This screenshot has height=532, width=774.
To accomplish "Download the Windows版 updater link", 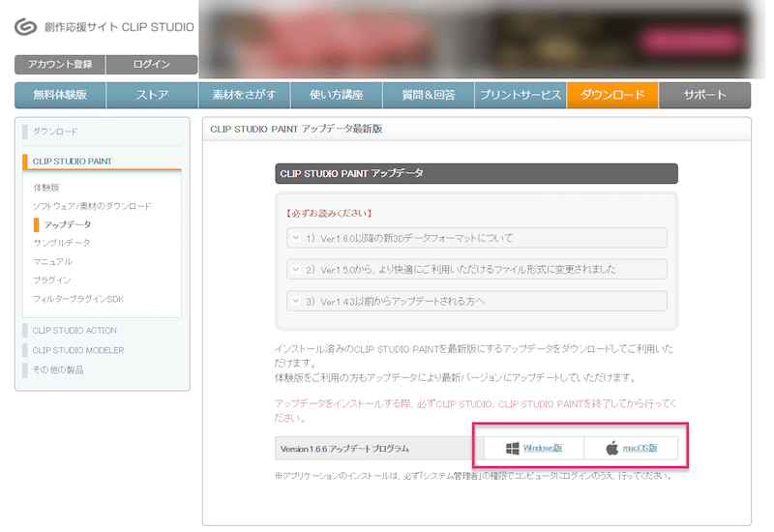I will 543,448.
